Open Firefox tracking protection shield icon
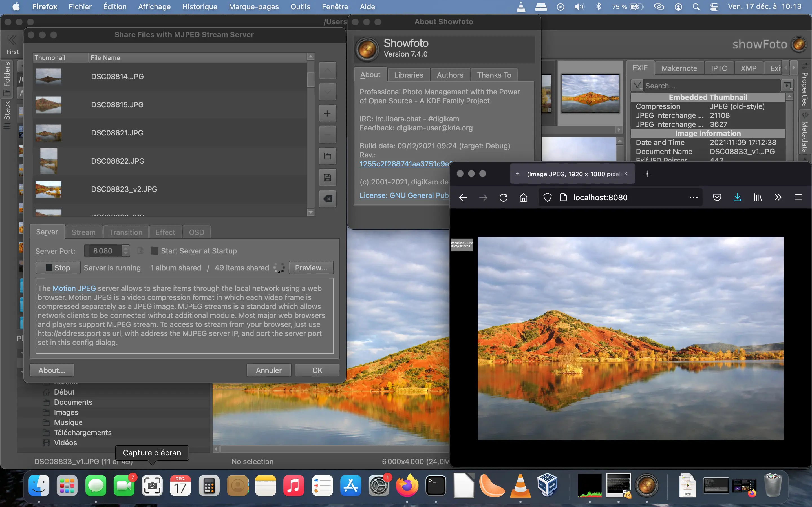 (x=547, y=197)
